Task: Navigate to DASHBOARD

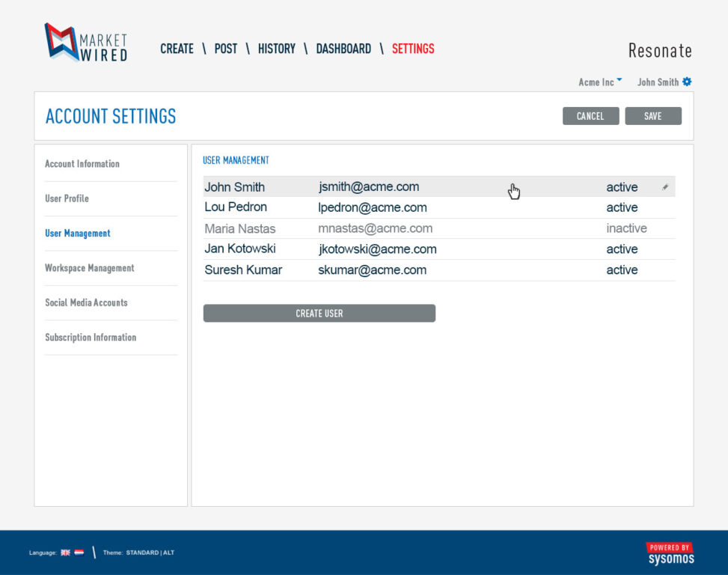Action: (x=343, y=49)
